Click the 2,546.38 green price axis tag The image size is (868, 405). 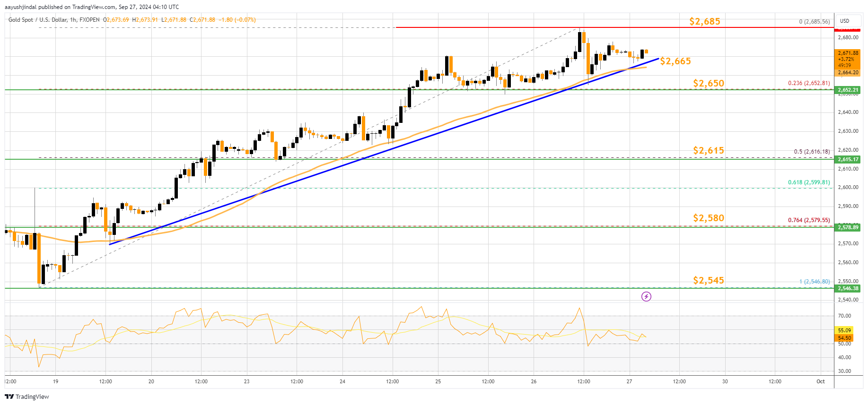click(x=848, y=288)
